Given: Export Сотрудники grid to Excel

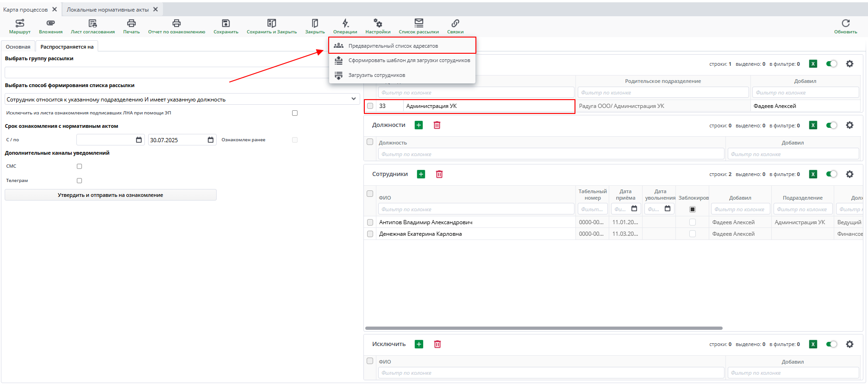Looking at the screenshot, I should click(x=813, y=174).
